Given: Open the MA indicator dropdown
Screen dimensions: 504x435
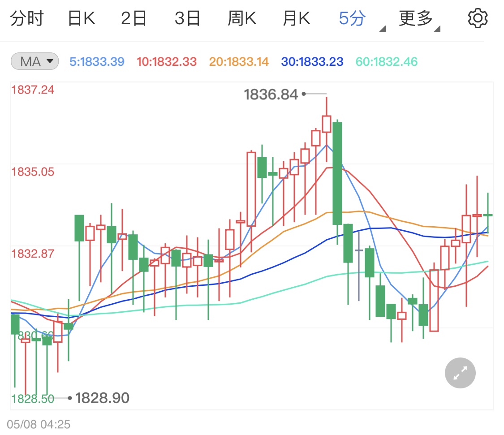Looking at the screenshot, I should click(34, 61).
